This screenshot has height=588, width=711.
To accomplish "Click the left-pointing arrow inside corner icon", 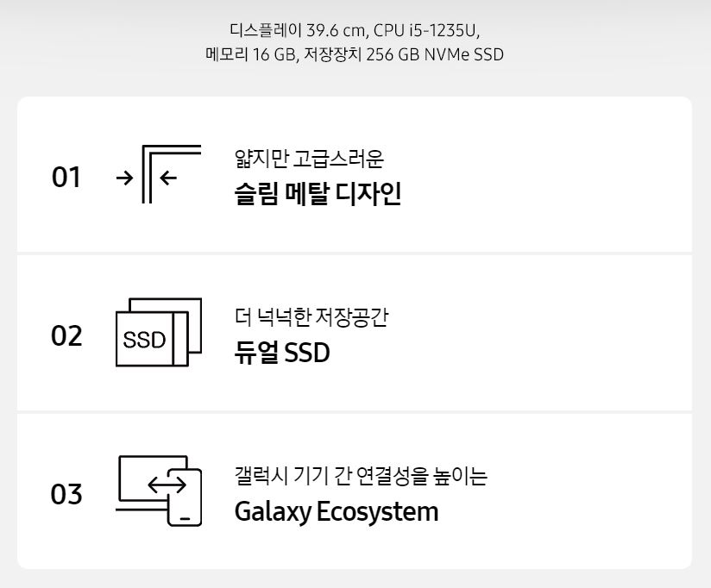I will click(x=168, y=178).
